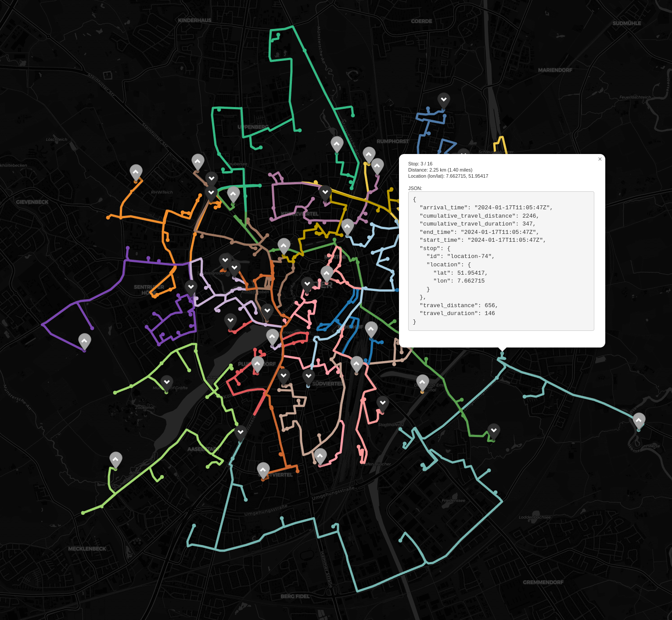Image resolution: width=672 pixels, height=620 pixels.
Task: Click the Location lon/lat text in the popup
Action: [448, 176]
